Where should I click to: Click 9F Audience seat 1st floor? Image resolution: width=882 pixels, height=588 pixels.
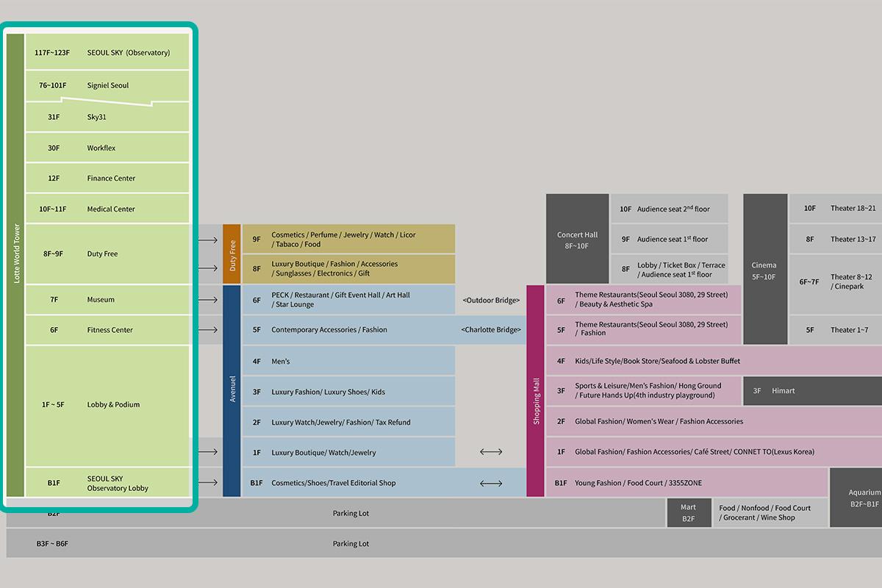pyautogui.click(x=670, y=239)
